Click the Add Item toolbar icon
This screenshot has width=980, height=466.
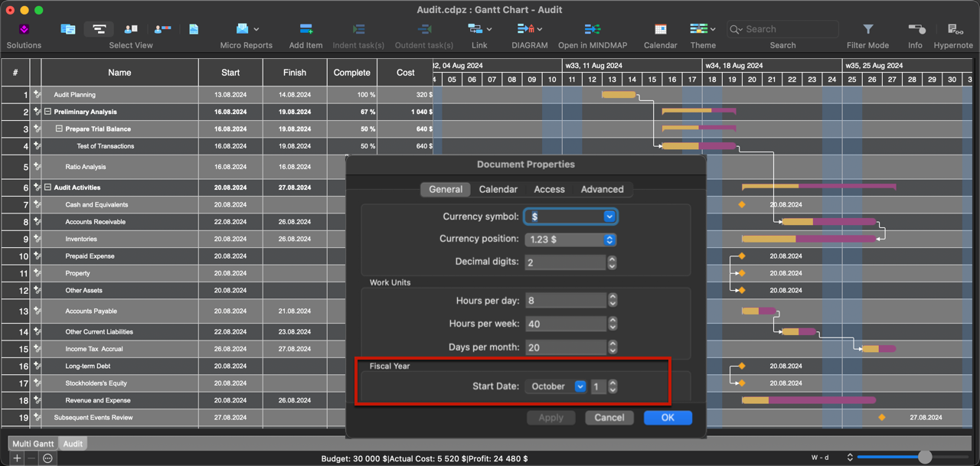click(305, 29)
